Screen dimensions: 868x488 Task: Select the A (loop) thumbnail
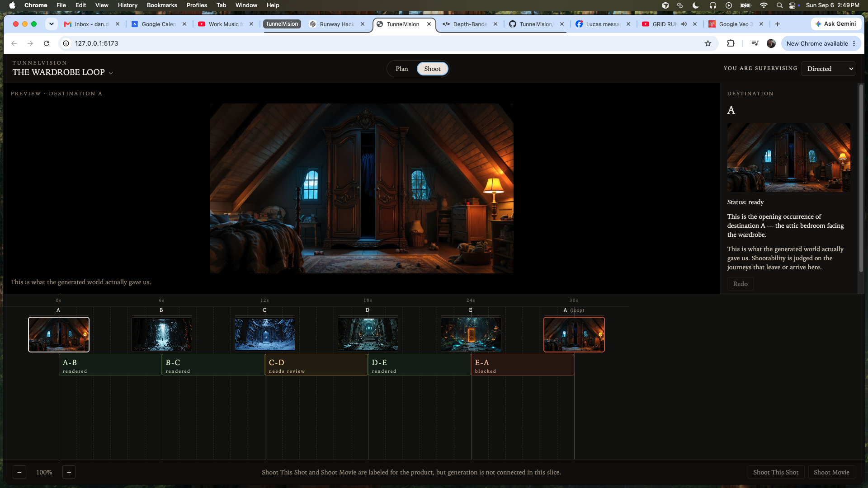[x=574, y=334]
